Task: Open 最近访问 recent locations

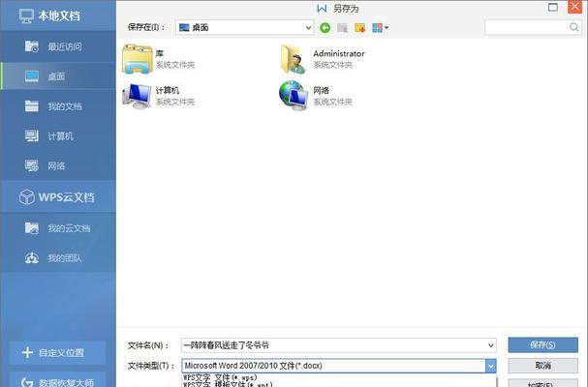Action: coord(58,46)
